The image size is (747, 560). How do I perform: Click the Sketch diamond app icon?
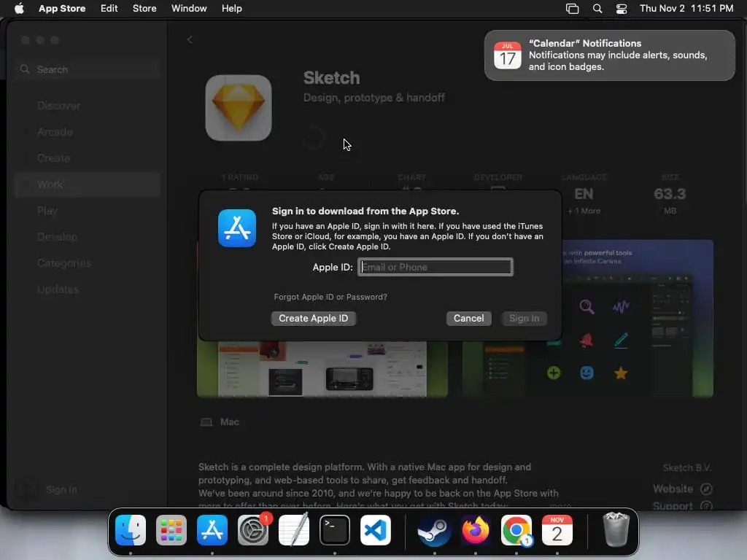(x=239, y=108)
